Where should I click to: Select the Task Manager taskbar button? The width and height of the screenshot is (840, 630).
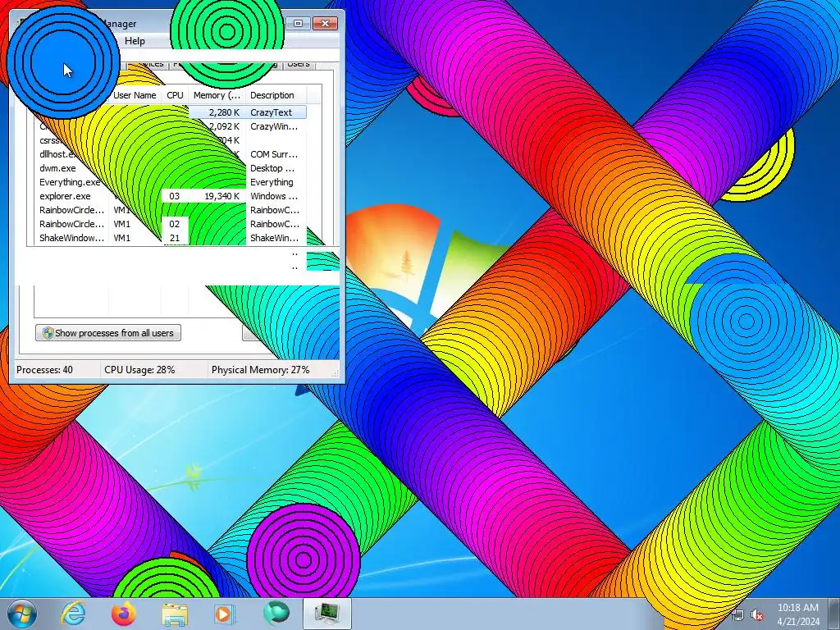point(326,614)
